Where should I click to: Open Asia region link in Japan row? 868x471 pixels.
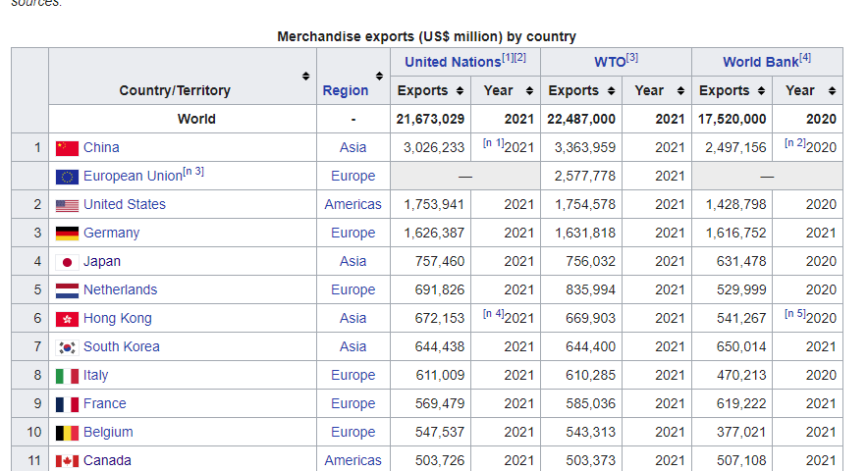click(x=353, y=261)
